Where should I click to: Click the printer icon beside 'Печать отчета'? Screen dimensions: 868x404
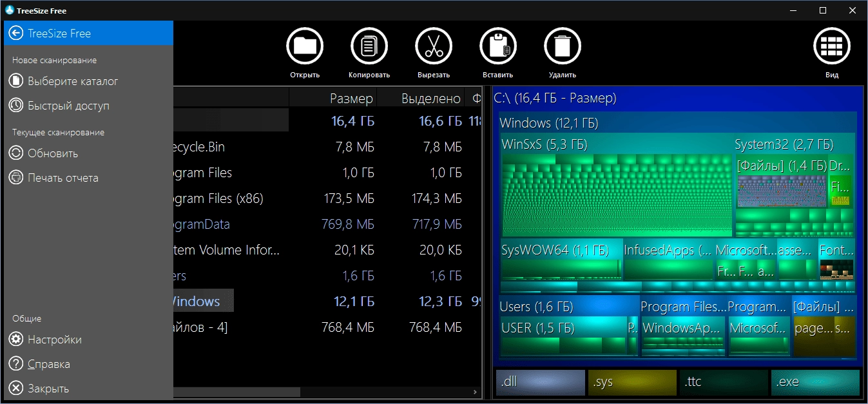click(x=16, y=178)
